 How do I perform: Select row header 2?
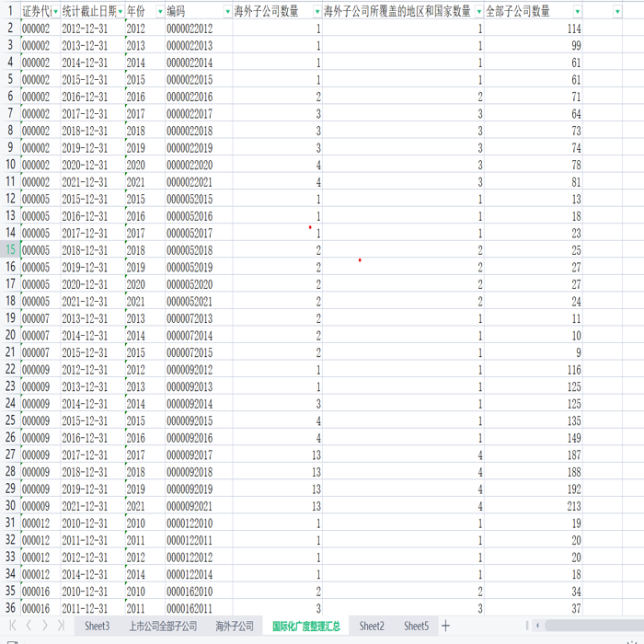(10, 28)
